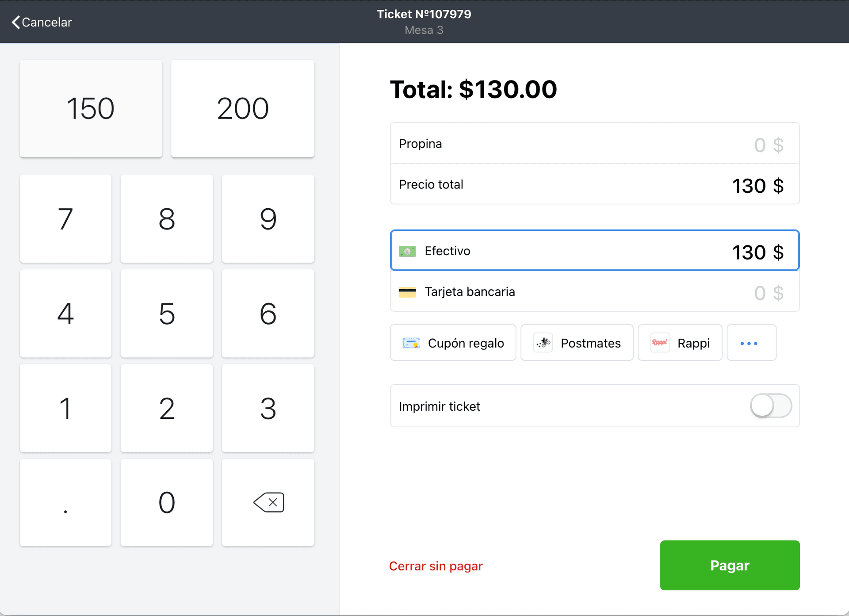Choose Postmates payment method

[577, 343]
